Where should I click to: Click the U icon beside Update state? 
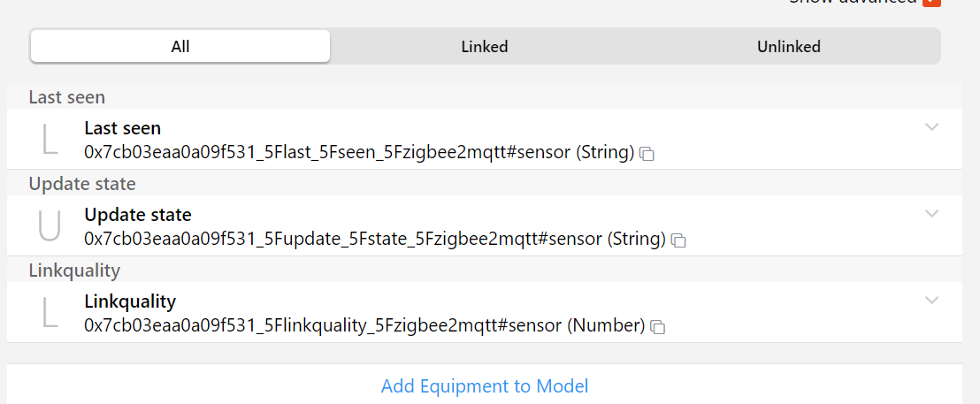coord(50,226)
